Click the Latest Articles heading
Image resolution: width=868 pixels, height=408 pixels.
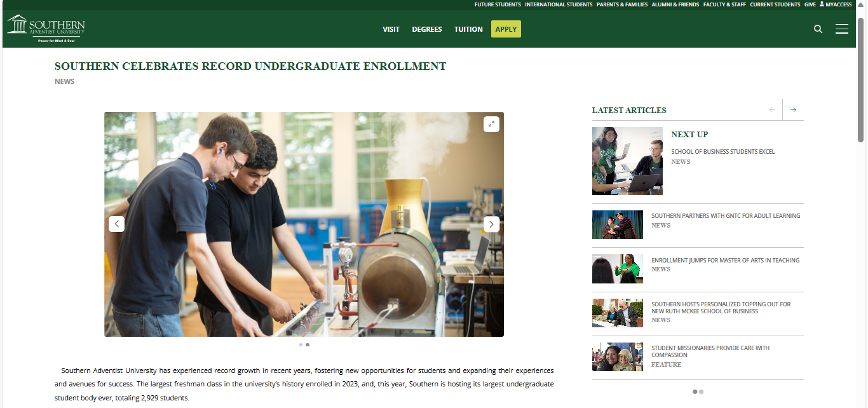click(x=629, y=111)
